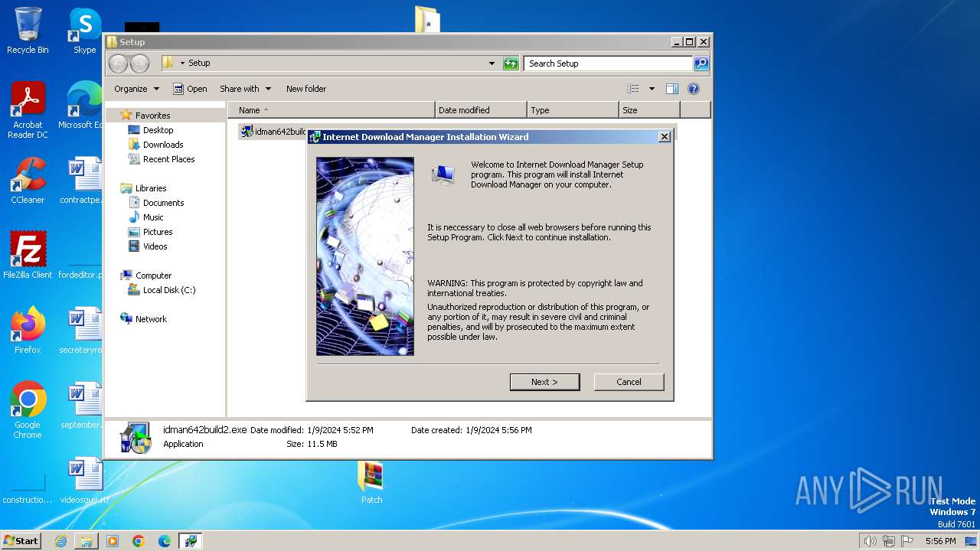This screenshot has height=551, width=980.
Task: Cancel the Internet Download Manager installation wizard
Action: [629, 382]
